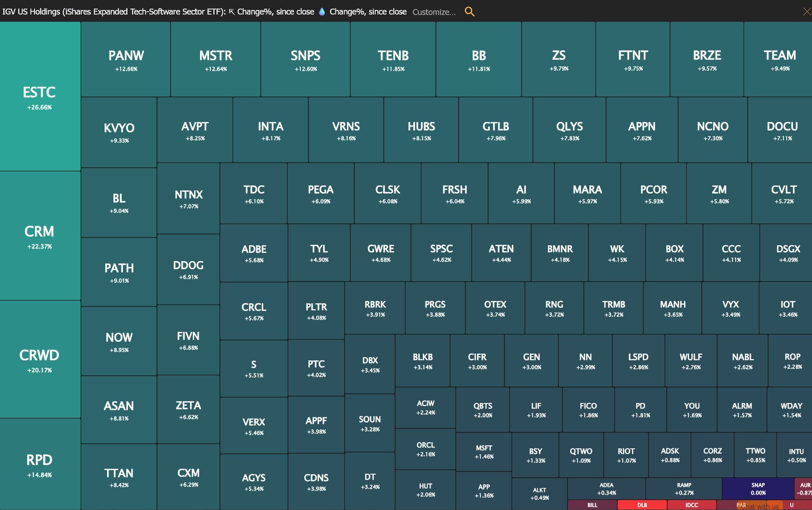Select the FTNT +9.75% tile

click(633, 59)
